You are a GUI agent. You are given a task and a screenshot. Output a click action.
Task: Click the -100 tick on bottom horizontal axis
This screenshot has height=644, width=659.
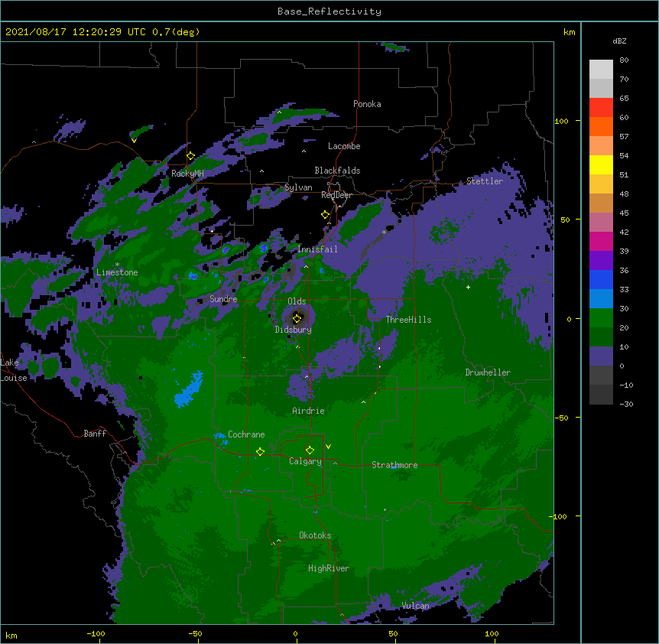point(96,633)
